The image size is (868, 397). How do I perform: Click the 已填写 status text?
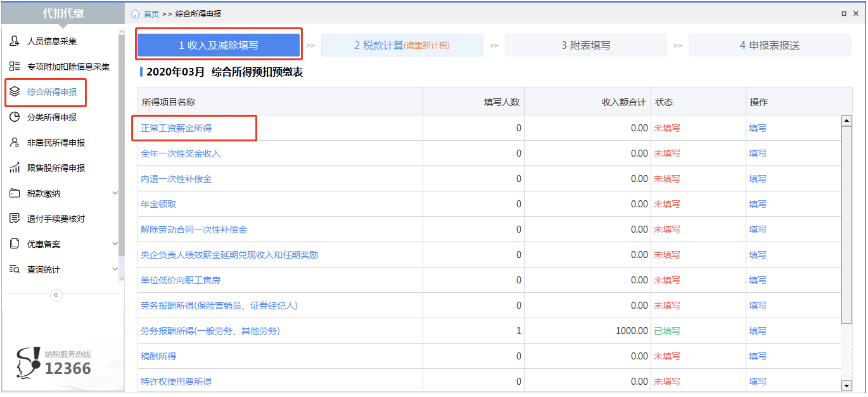pyautogui.click(x=667, y=330)
